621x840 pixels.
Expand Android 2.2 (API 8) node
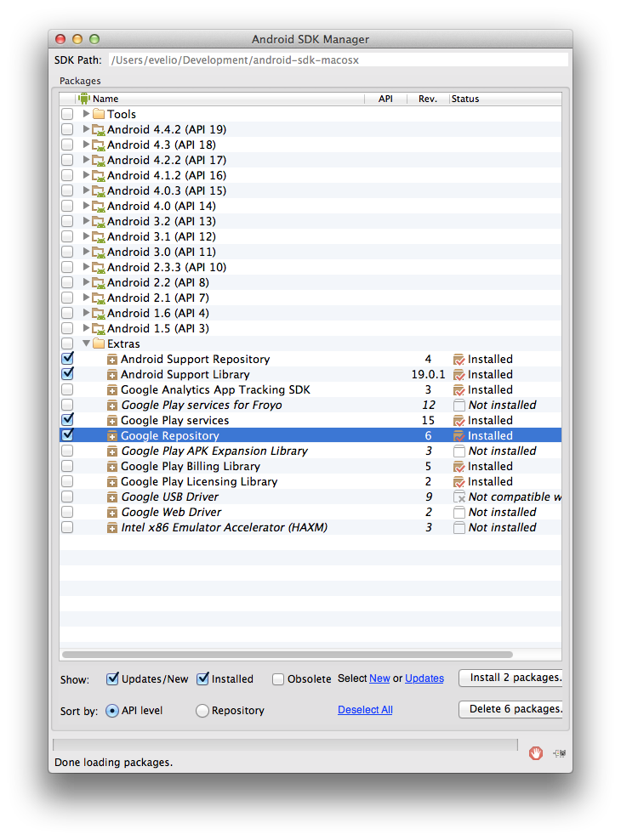pos(86,282)
